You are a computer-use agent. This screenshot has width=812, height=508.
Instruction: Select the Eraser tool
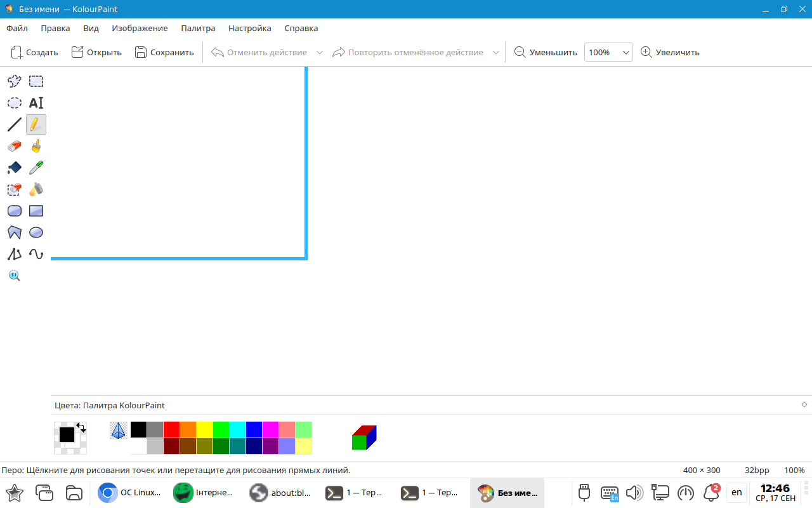coord(15,146)
